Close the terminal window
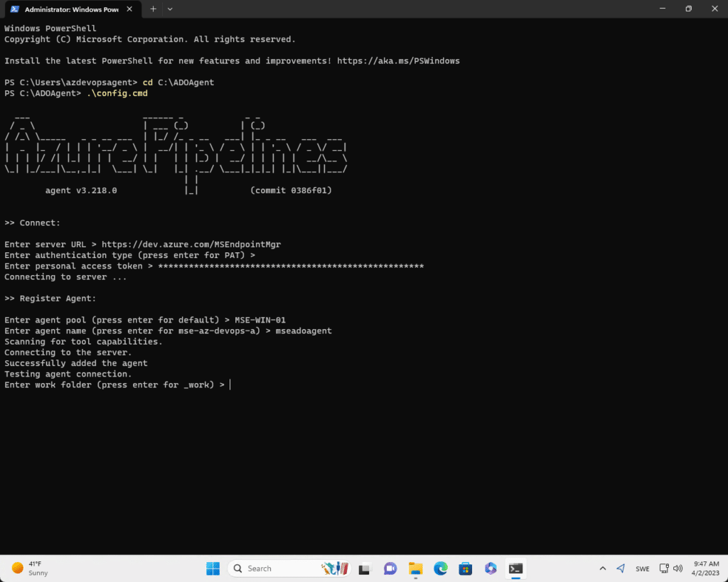The image size is (728, 582). coord(714,9)
